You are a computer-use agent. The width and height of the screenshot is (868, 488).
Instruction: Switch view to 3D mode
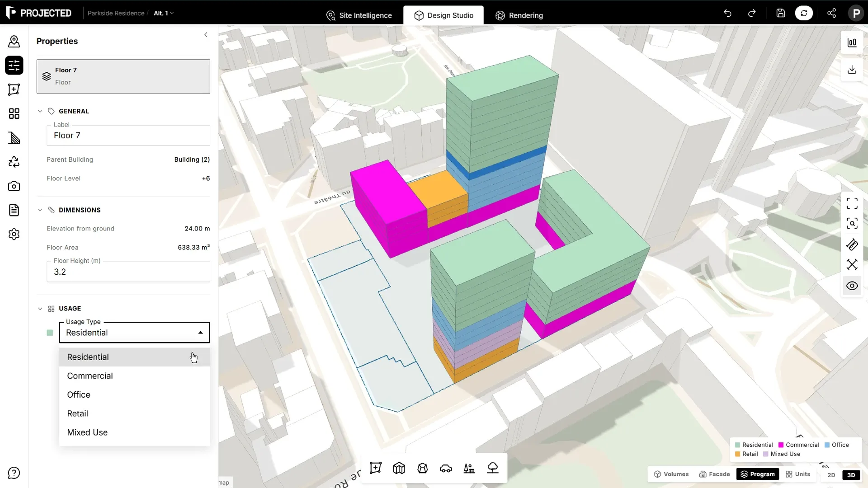coord(851,474)
